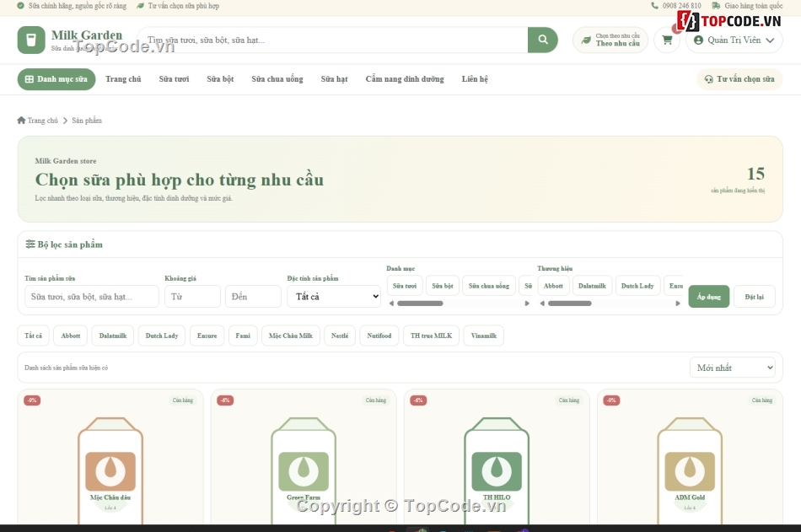Focus the Đến maximum price field
The height and width of the screenshot is (532, 801).
tap(254, 297)
